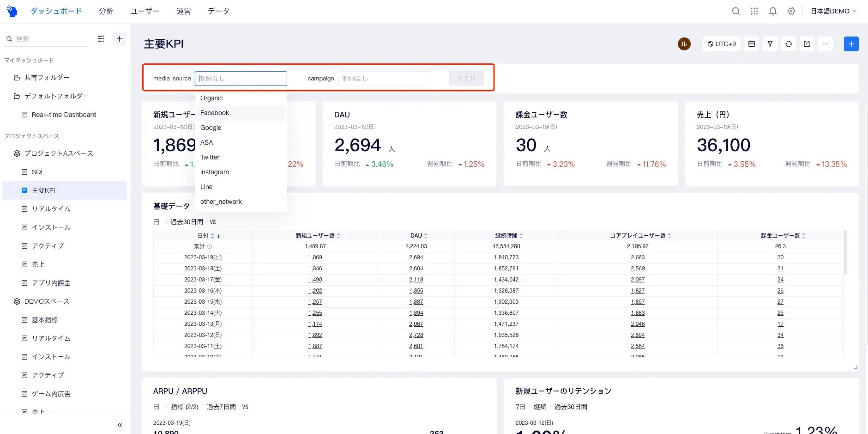Image resolution: width=868 pixels, height=434 pixels.
Task: Sort by 日付 column arrows
Action: [212, 236]
